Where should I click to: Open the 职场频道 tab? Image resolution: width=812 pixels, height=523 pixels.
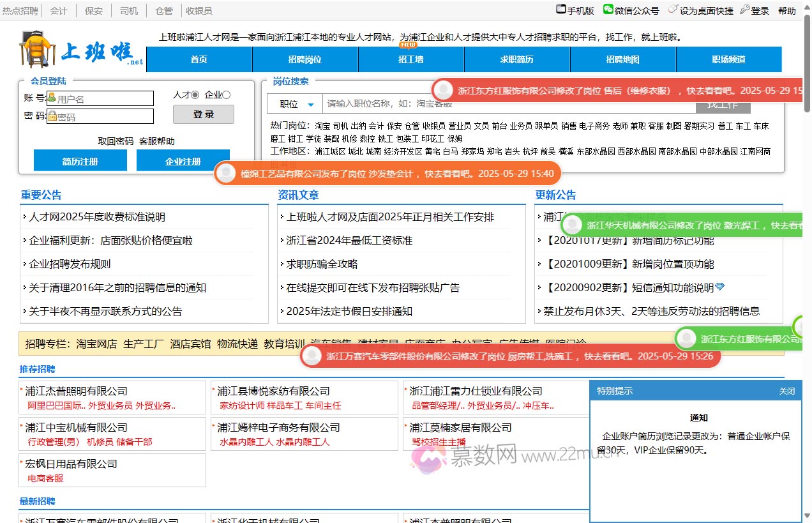(729, 59)
